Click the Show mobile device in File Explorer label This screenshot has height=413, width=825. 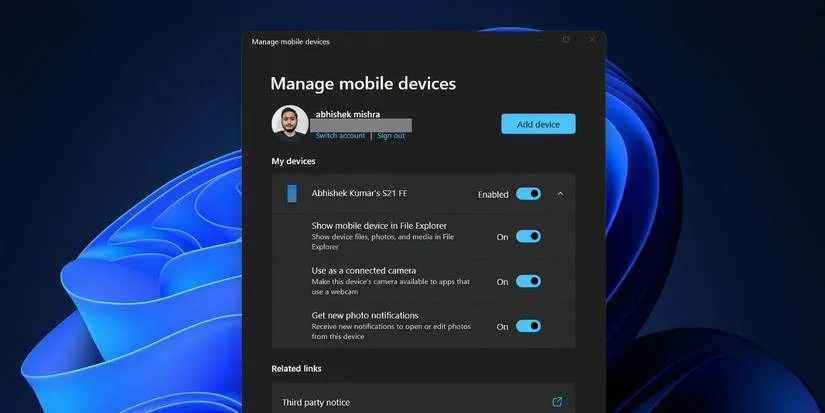379,225
